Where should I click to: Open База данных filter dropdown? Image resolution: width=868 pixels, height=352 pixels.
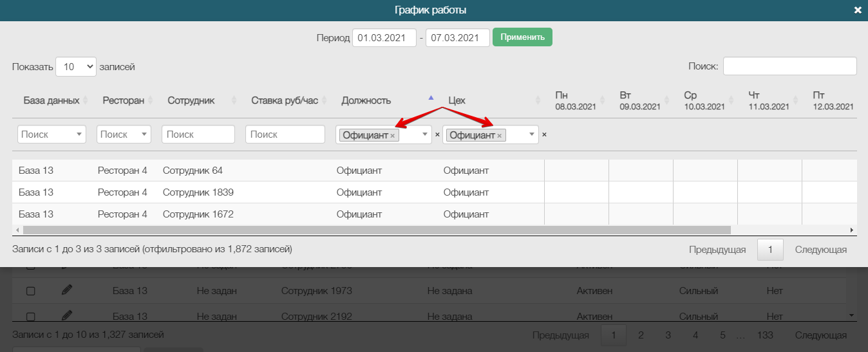(52, 134)
